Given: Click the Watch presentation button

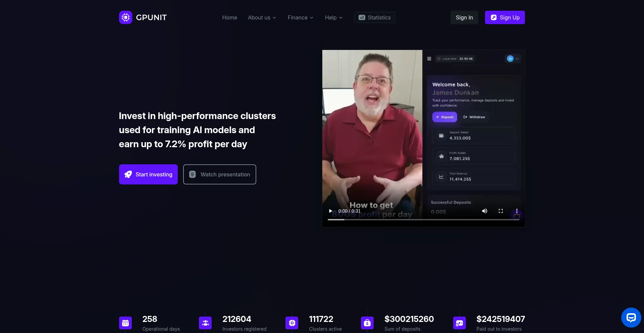Looking at the screenshot, I should coord(219,174).
